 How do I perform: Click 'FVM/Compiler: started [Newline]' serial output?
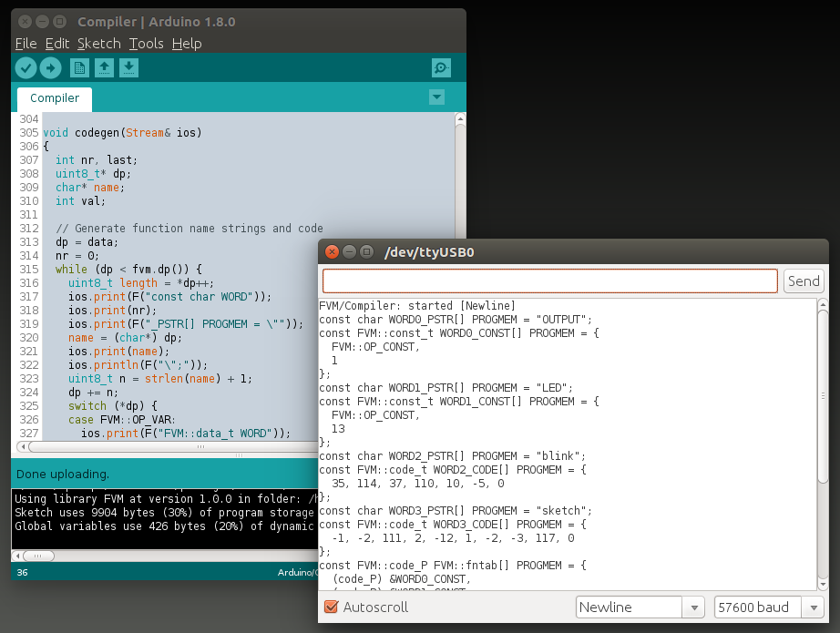click(x=417, y=306)
